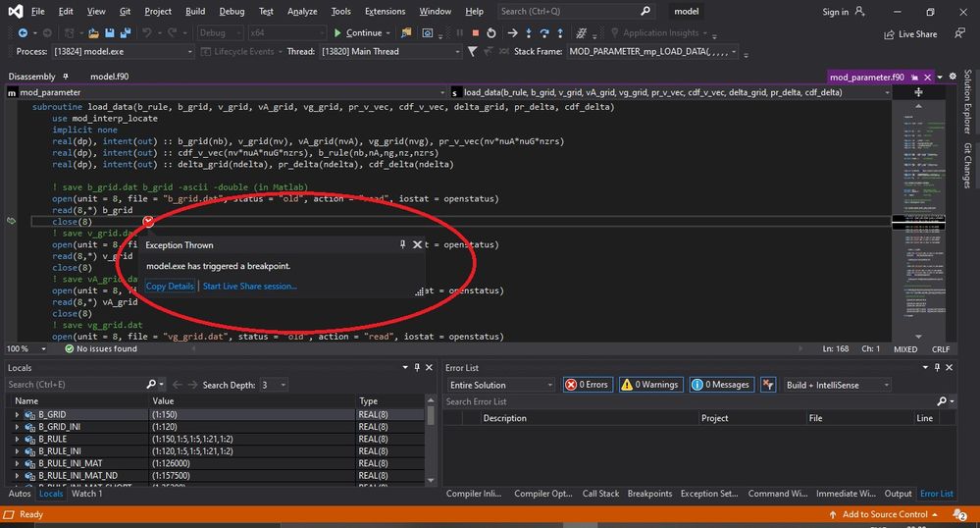Open the Extensions menu
The image size is (980, 528).
pos(385,11)
